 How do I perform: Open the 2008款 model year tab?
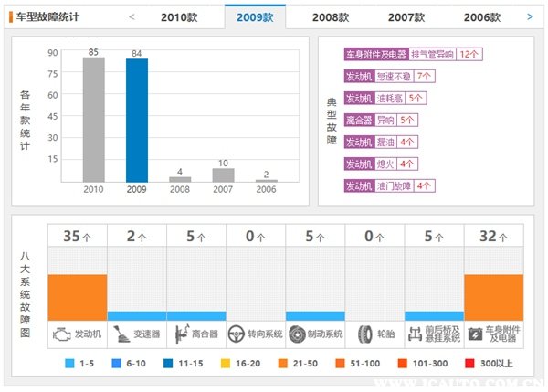pyautogui.click(x=330, y=17)
